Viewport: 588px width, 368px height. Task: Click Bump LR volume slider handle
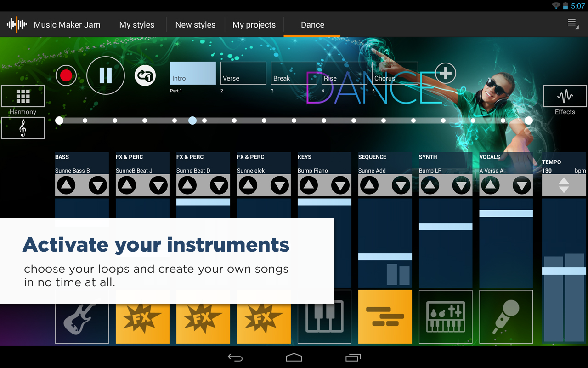[446, 226]
